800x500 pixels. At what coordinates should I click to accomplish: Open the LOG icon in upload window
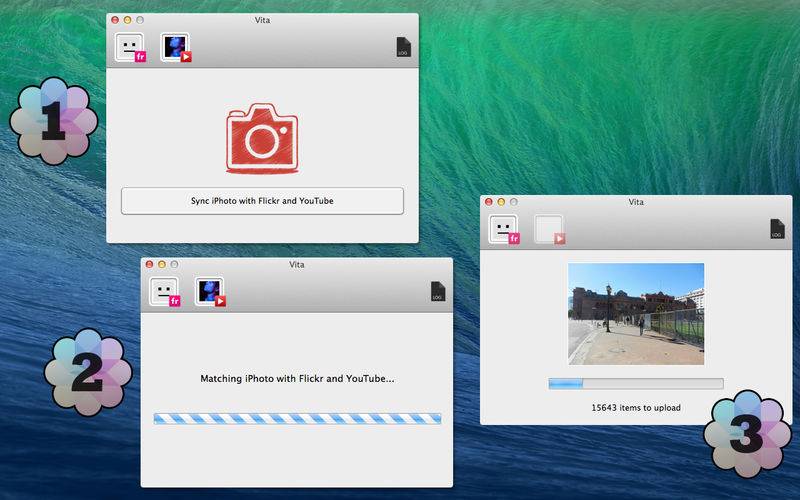(777, 229)
